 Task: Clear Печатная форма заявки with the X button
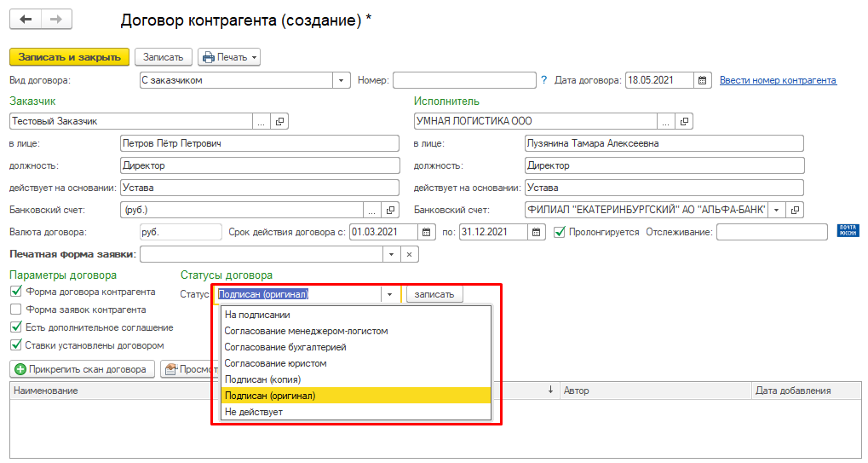[409, 254]
